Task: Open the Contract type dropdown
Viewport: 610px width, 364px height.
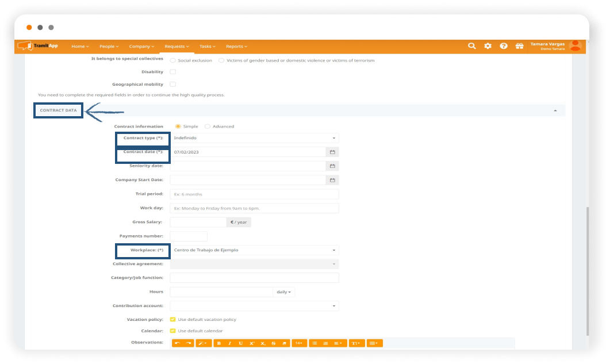Action: point(255,138)
